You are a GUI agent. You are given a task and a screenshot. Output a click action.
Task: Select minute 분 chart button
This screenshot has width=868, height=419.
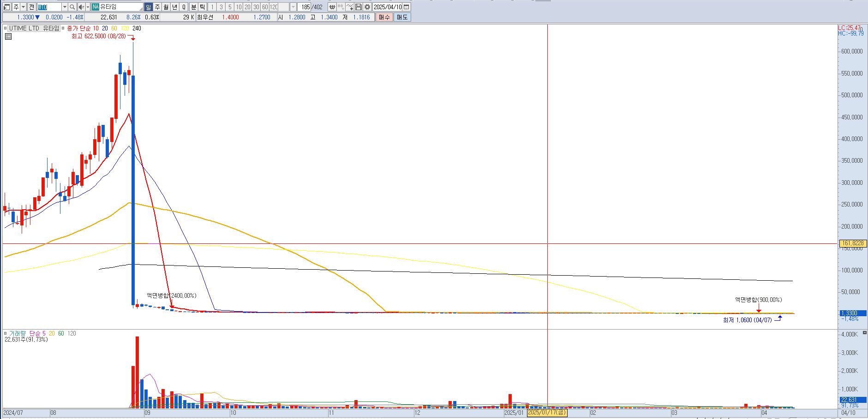[193, 7]
